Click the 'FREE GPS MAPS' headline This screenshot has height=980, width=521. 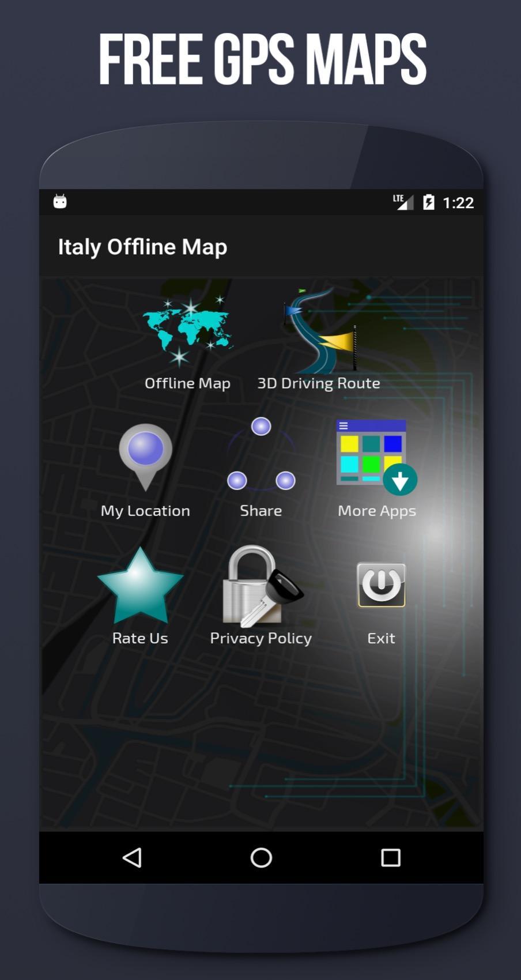pos(262,59)
